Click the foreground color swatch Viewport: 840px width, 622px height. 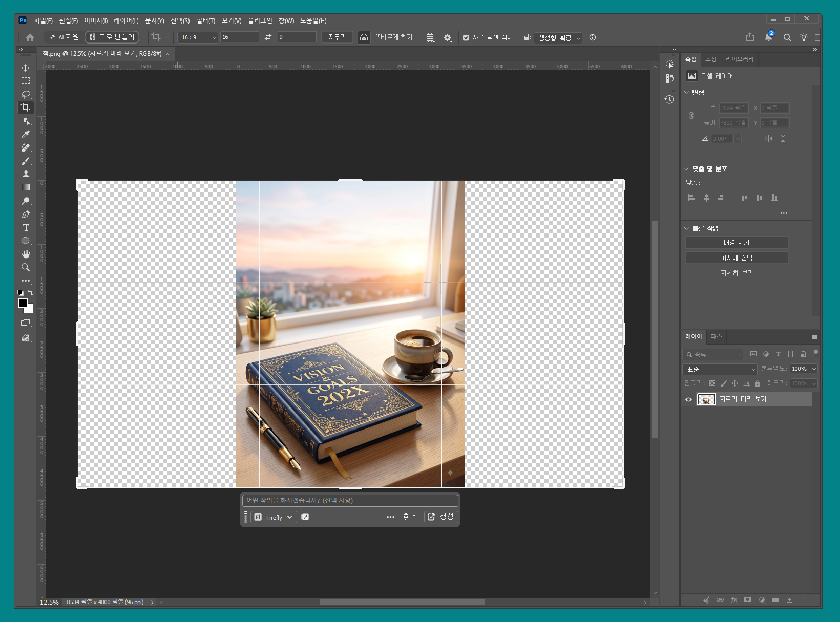click(23, 303)
